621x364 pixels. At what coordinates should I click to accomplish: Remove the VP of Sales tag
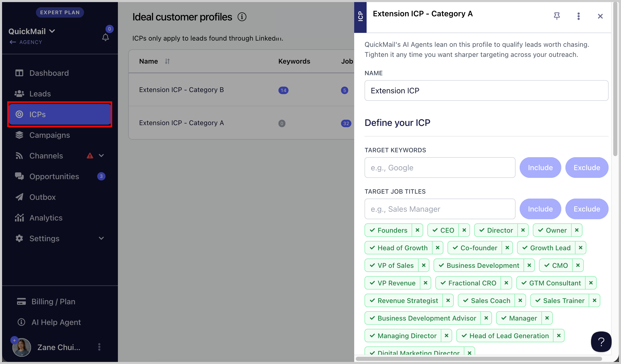click(424, 265)
